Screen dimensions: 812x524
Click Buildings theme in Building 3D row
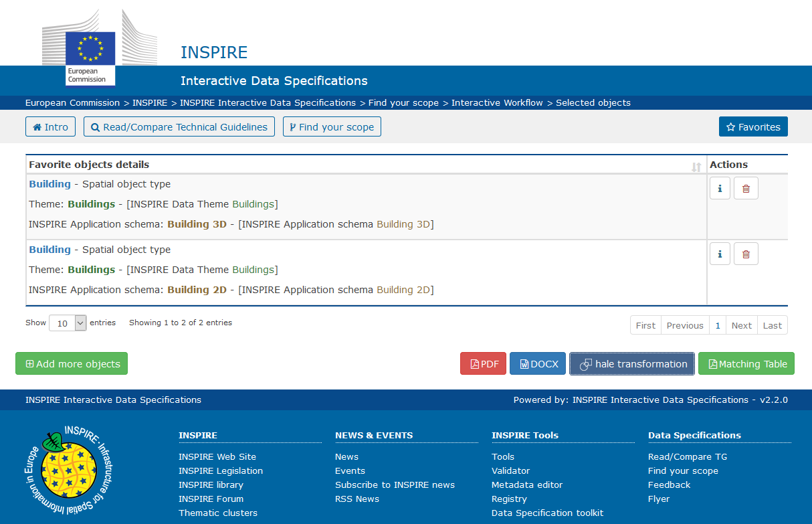pos(92,204)
